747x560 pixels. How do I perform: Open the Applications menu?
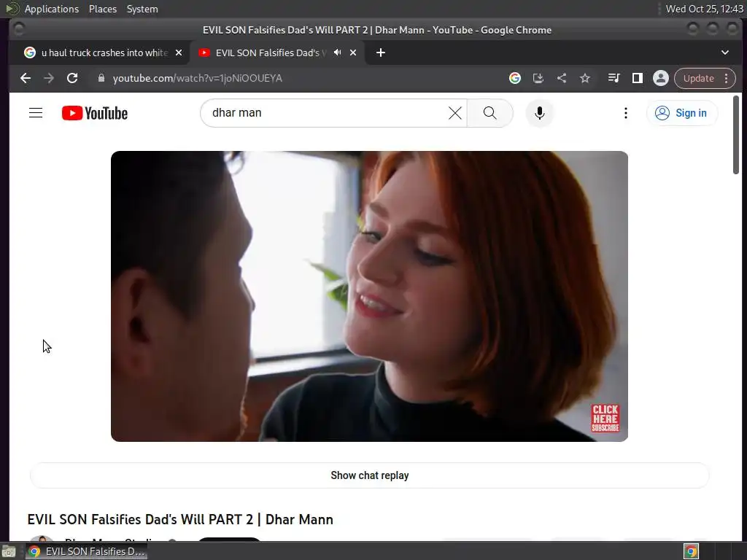click(52, 9)
